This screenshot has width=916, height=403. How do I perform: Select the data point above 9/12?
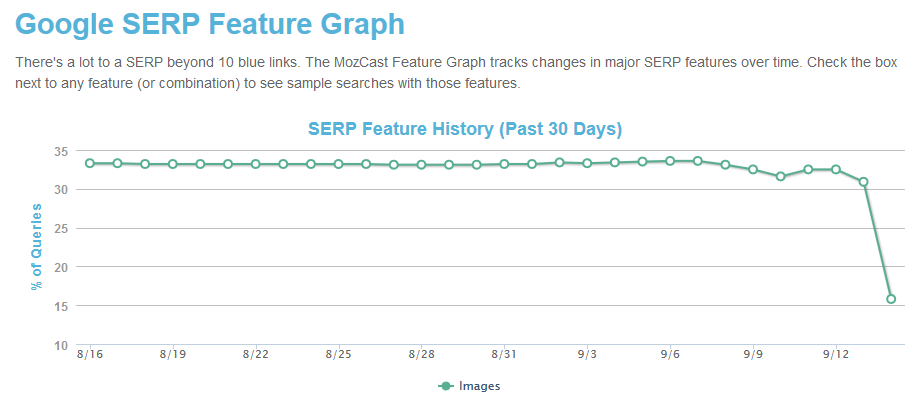pos(836,170)
